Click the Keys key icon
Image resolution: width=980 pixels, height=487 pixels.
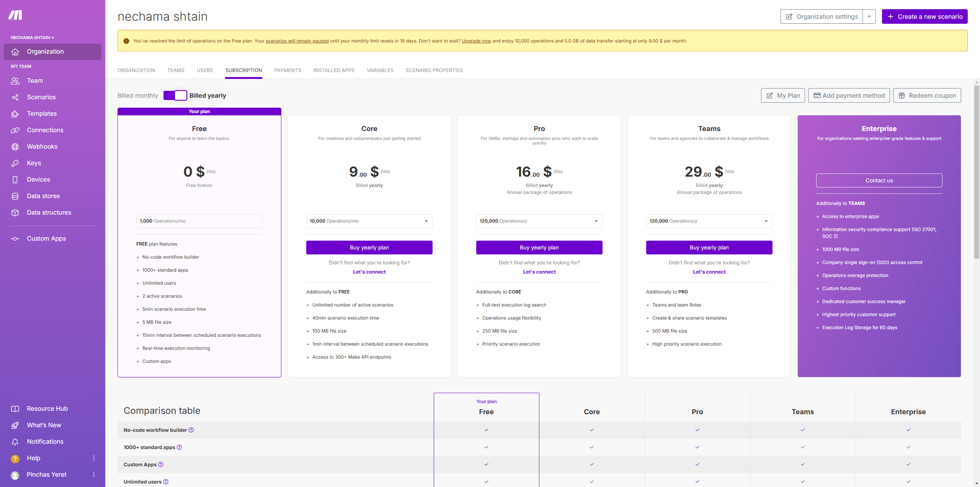tap(15, 163)
